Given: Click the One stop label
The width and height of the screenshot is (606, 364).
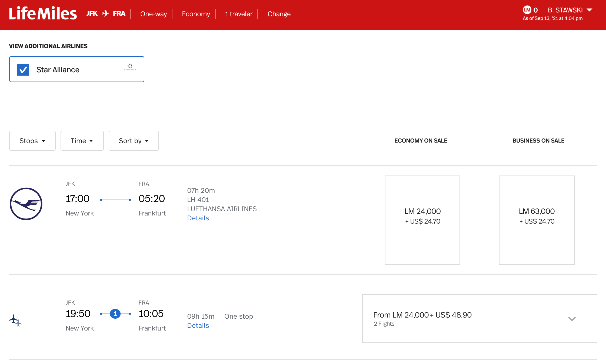Looking at the screenshot, I should click(x=239, y=316).
